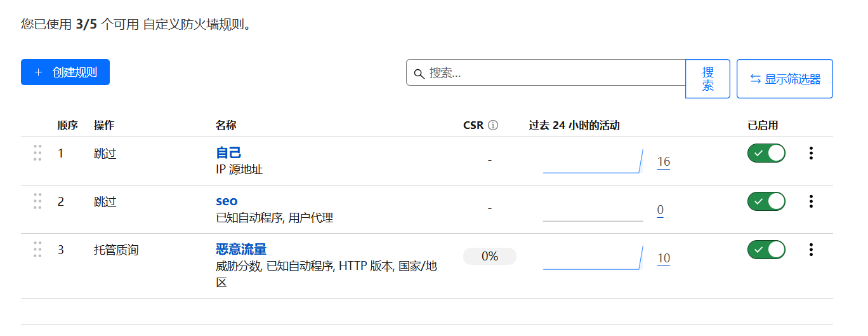
Task: Click drag handle for rule 自己
Action: [x=37, y=153]
